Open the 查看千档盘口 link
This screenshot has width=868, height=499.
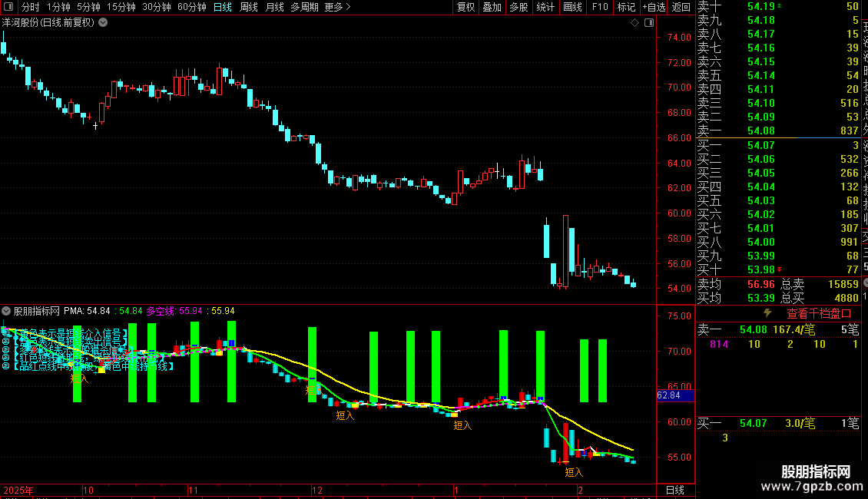pos(819,314)
